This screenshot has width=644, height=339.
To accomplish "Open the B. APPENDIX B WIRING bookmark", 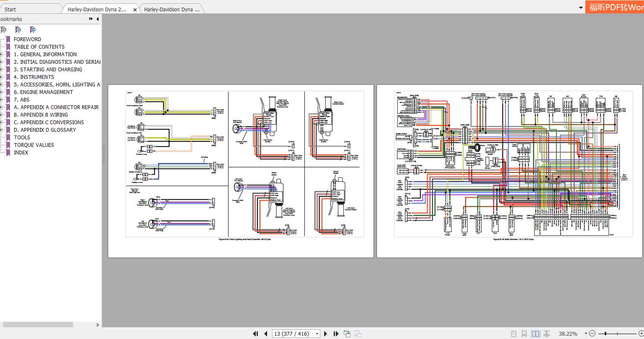I will (x=41, y=115).
